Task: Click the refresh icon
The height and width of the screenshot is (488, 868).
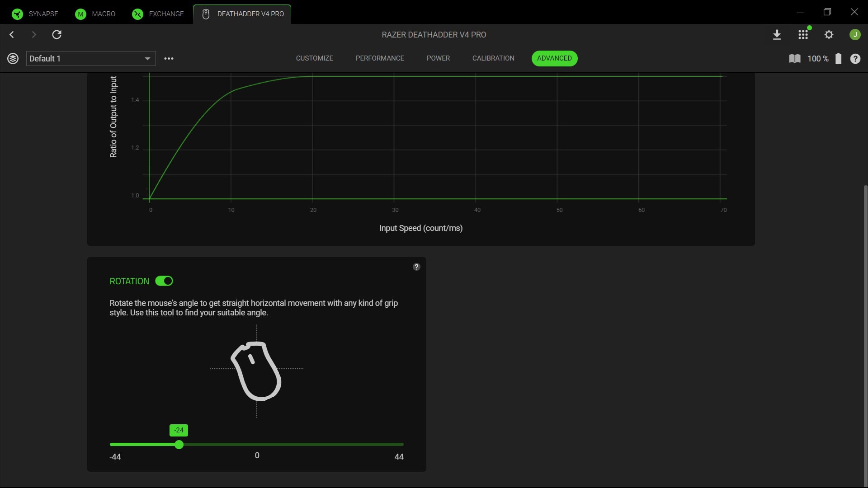Action: point(57,34)
